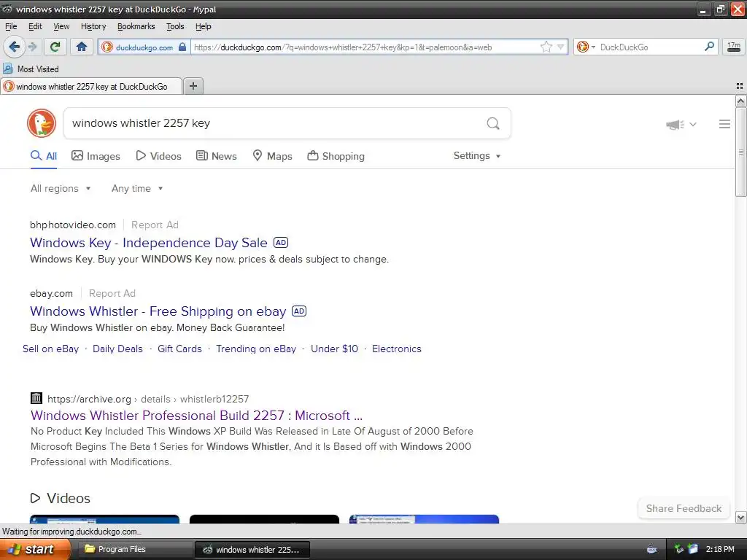Click the language bar keyboard tray icon

(x=651, y=549)
